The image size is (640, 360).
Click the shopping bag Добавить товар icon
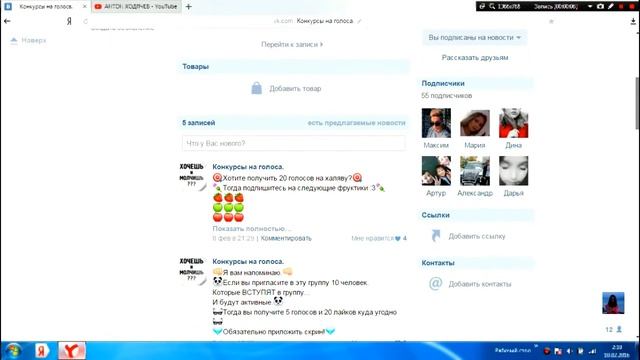[256, 88]
